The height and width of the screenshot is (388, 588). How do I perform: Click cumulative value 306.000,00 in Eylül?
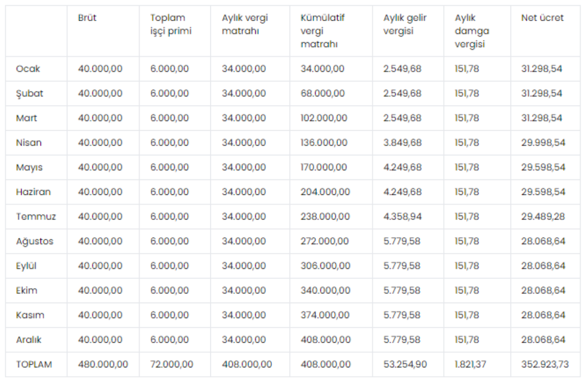pos(325,266)
